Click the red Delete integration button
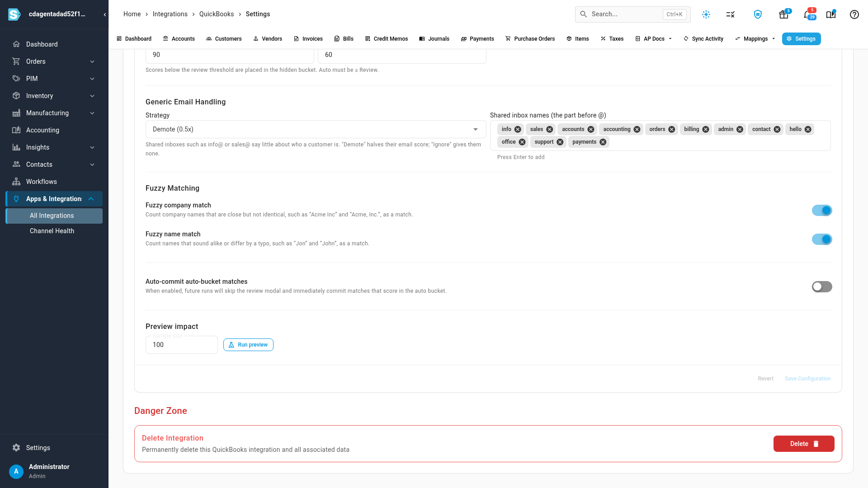This screenshot has height=488, width=868. pyautogui.click(x=804, y=444)
